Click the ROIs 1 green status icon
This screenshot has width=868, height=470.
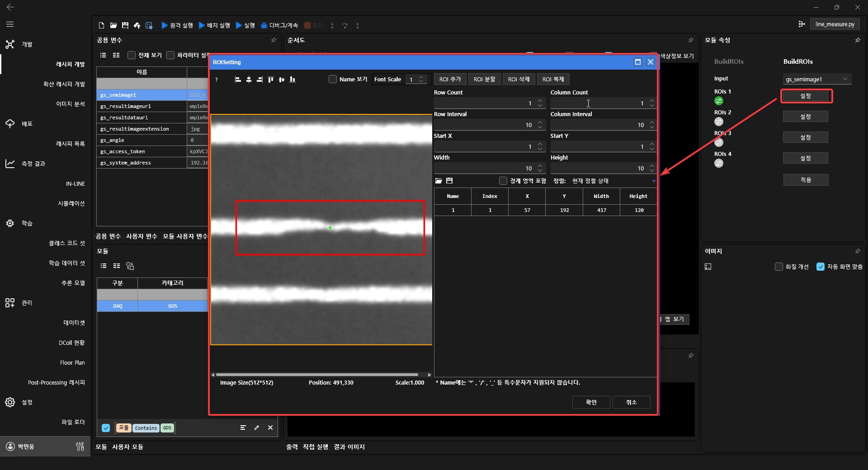click(x=718, y=101)
